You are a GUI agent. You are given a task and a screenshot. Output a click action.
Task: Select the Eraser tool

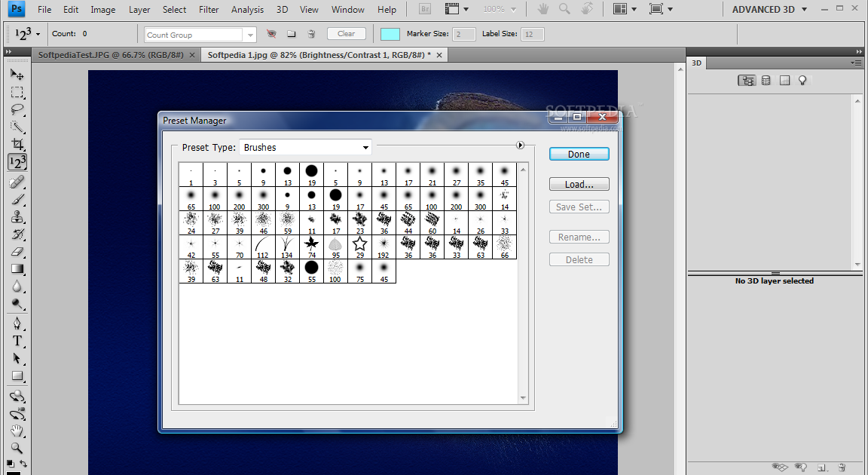[17, 252]
